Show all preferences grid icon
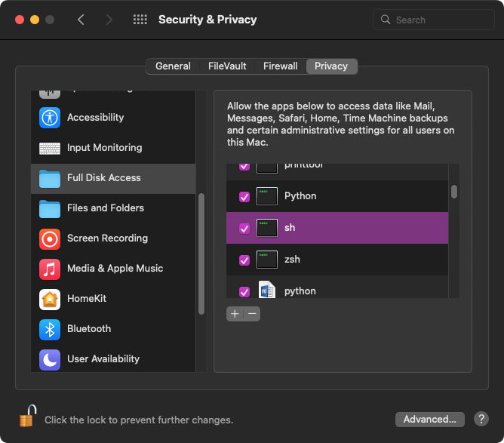 [x=140, y=20]
